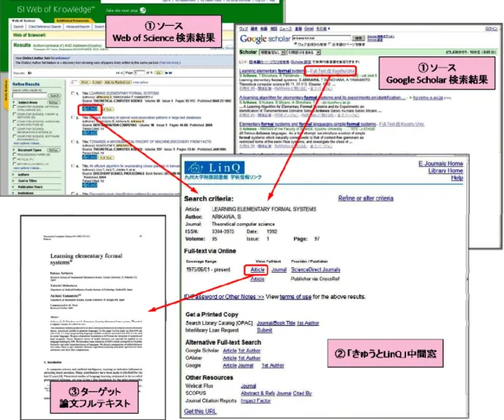Open the second Scholar filter dropdown
Image resolution: width=504 pixels, height=420 pixels.
click(303, 52)
